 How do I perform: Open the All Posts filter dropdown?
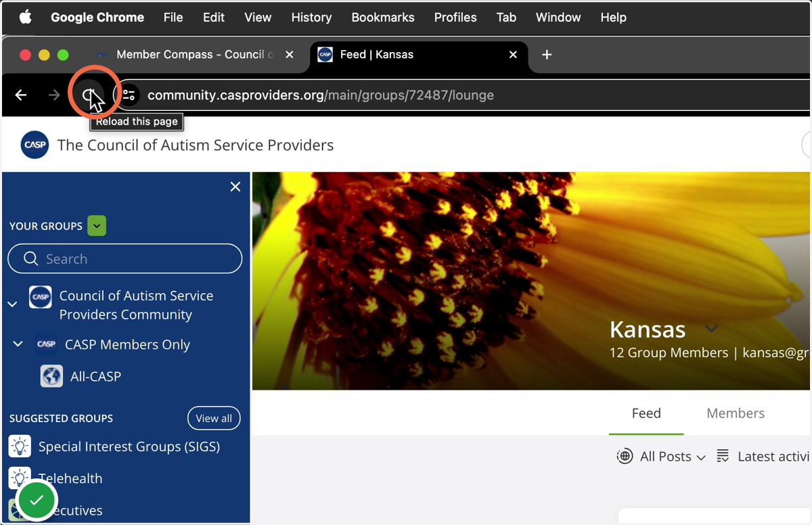point(673,457)
